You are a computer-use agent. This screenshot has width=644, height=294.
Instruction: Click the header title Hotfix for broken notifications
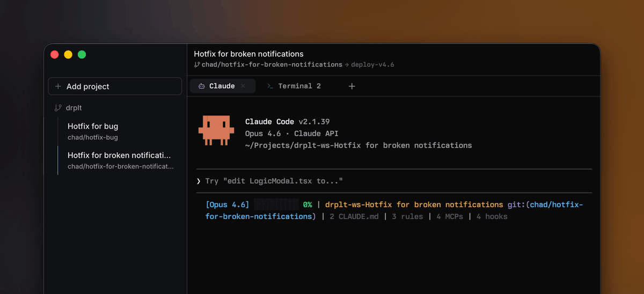(248, 54)
